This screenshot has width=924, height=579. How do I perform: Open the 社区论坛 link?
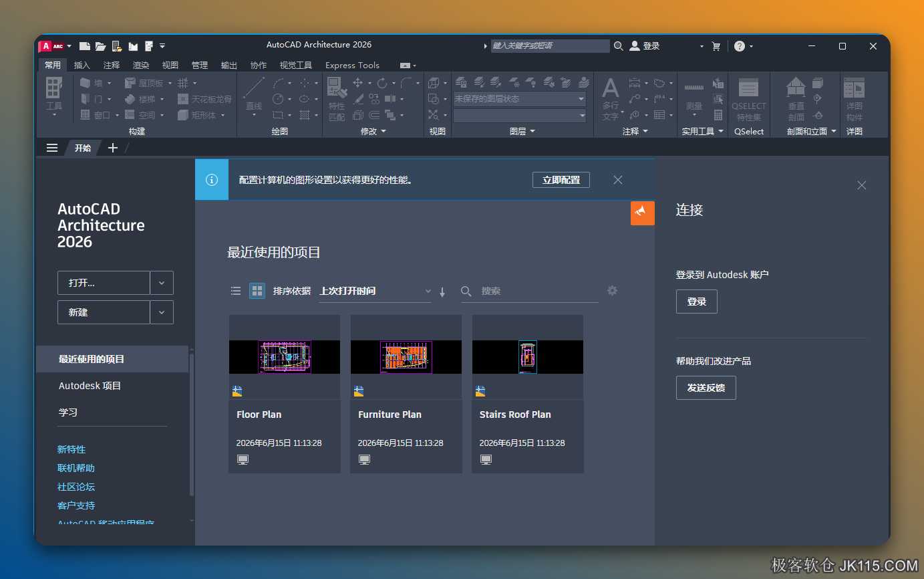[76, 487]
